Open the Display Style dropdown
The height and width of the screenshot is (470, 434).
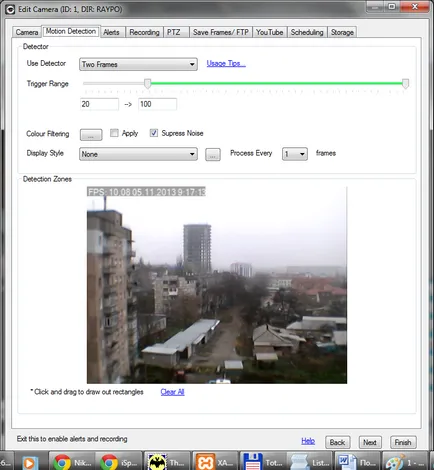pos(138,154)
